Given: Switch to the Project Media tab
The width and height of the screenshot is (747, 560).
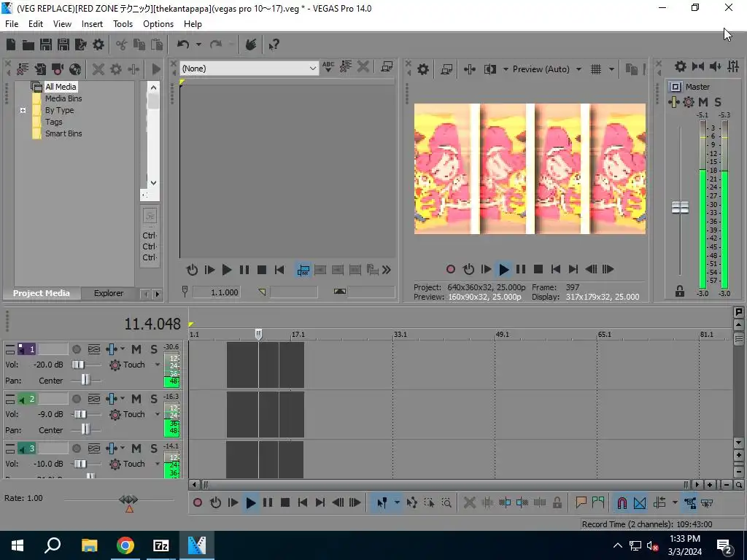Looking at the screenshot, I should [41, 293].
